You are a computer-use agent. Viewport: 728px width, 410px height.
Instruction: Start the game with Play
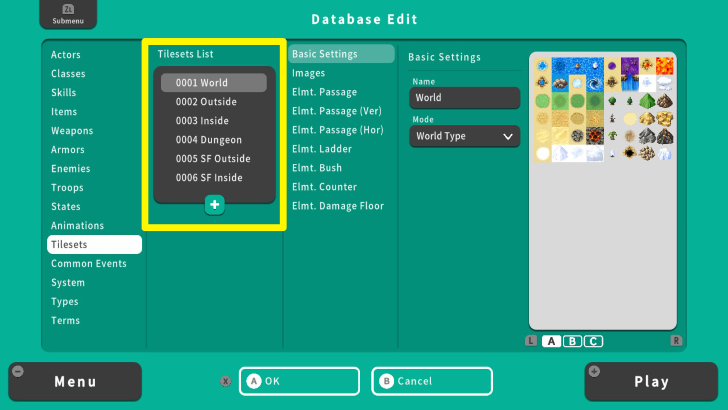click(651, 382)
